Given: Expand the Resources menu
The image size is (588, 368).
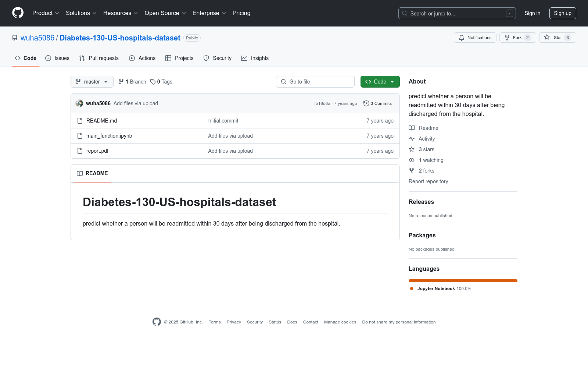Looking at the screenshot, I should (x=121, y=13).
